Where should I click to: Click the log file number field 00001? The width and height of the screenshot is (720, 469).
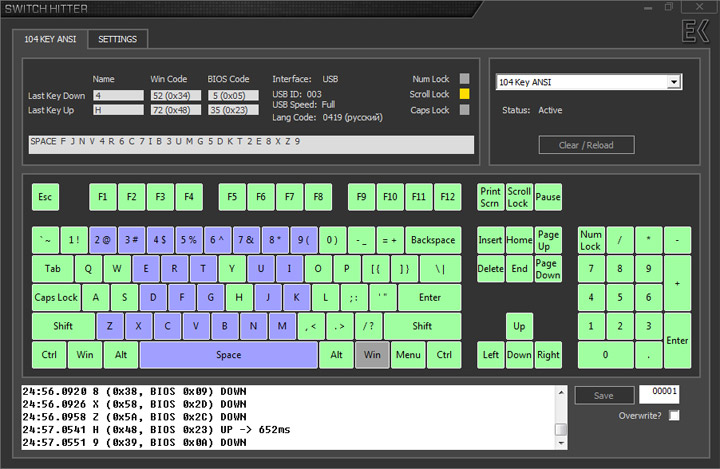click(659, 393)
